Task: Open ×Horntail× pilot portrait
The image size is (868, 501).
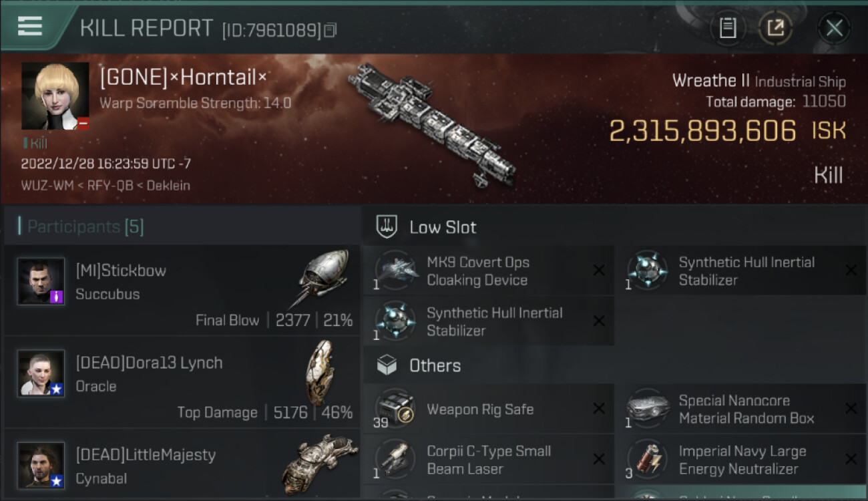Action: pyautogui.click(x=55, y=96)
